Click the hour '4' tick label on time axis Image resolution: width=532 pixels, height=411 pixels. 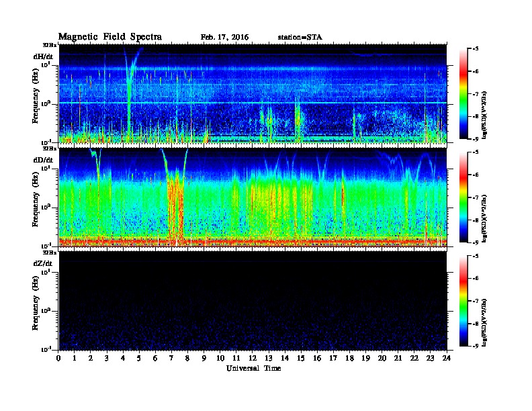(123, 358)
